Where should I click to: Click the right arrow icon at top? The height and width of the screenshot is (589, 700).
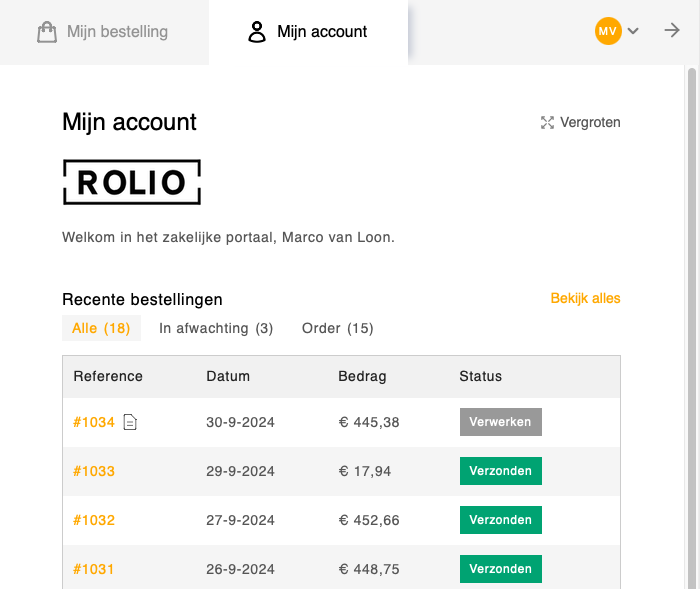click(672, 31)
